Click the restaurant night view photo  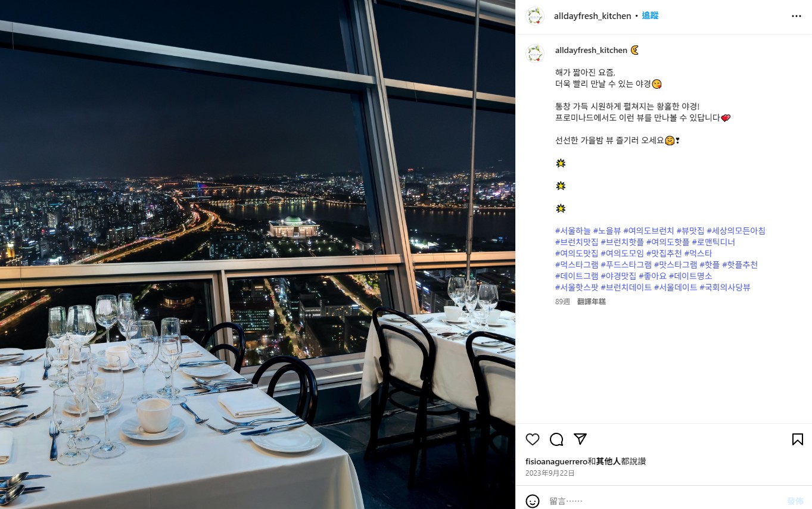257,254
